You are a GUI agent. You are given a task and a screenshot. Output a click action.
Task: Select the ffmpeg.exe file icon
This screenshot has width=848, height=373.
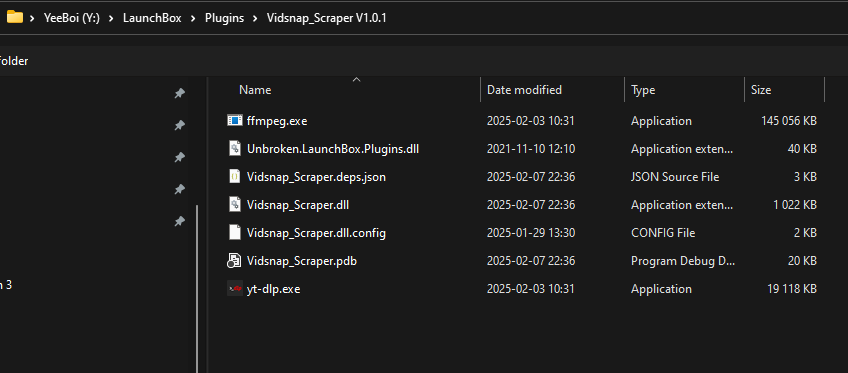click(x=234, y=121)
